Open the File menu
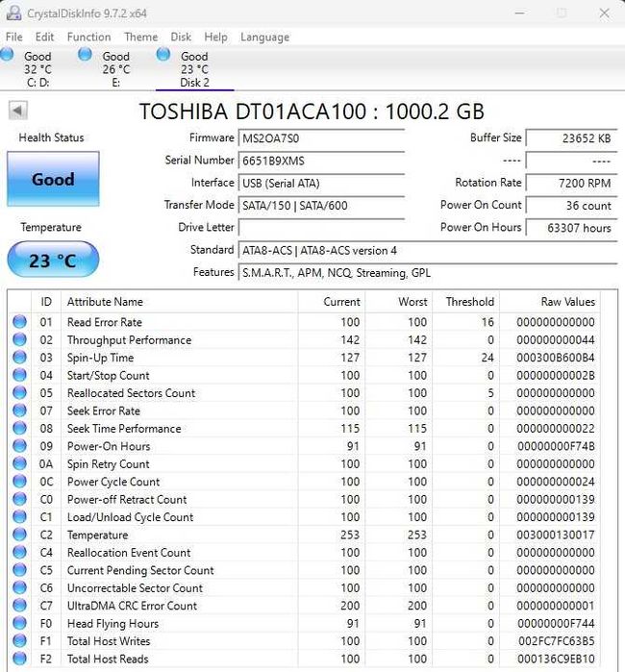625x672 pixels. [x=14, y=37]
